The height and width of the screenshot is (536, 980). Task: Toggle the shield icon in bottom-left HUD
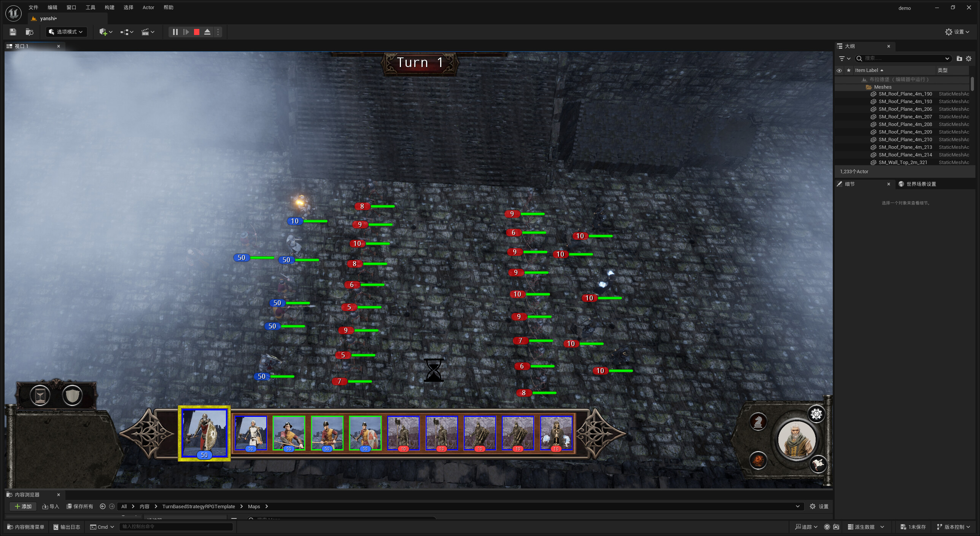click(x=72, y=395)
